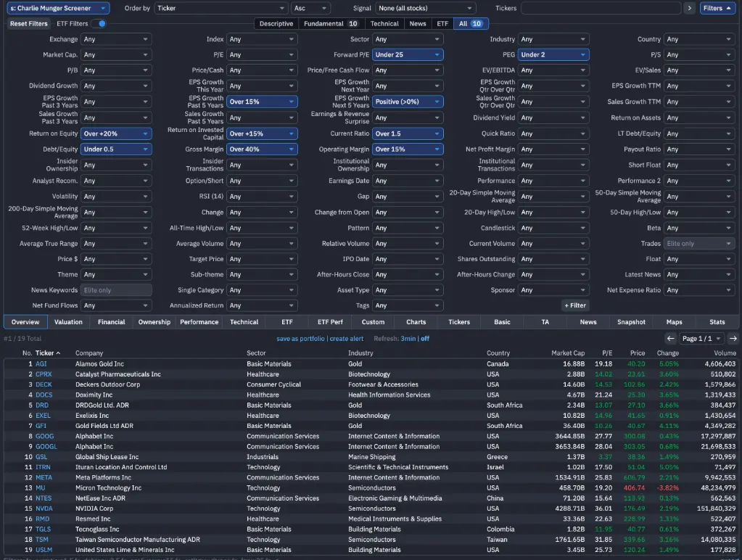Sort by the Change column header
Screen dimensions: 742x560
(x=668, y=353)
